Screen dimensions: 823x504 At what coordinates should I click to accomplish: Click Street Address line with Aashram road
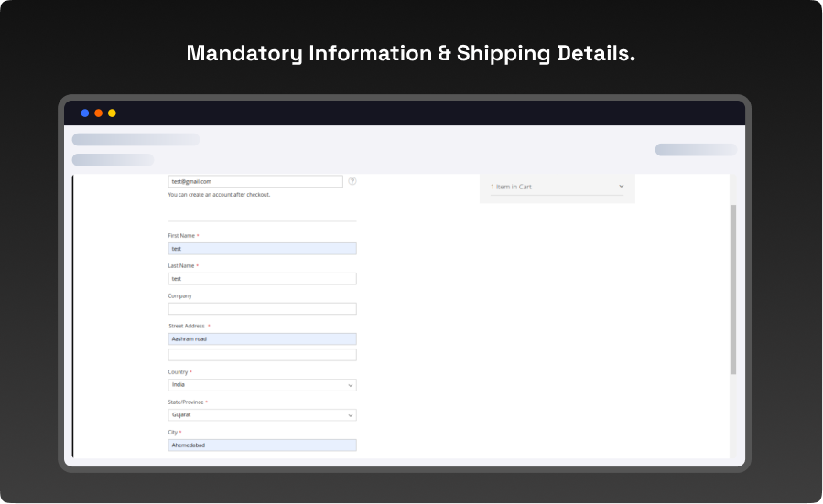pyautogui.click(x=262, y=339)
